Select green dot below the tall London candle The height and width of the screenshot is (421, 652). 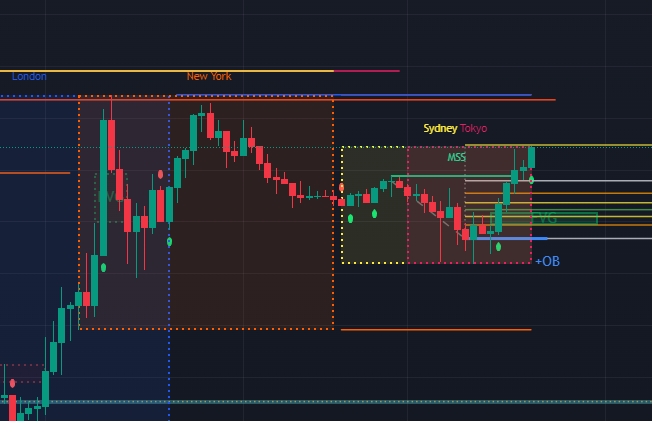103,267
